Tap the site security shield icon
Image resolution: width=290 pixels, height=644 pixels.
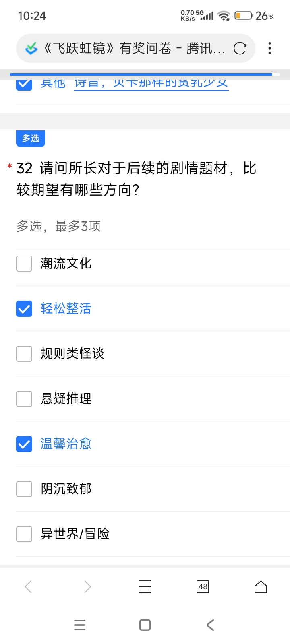pyautogui.click(x=31, y=48)
